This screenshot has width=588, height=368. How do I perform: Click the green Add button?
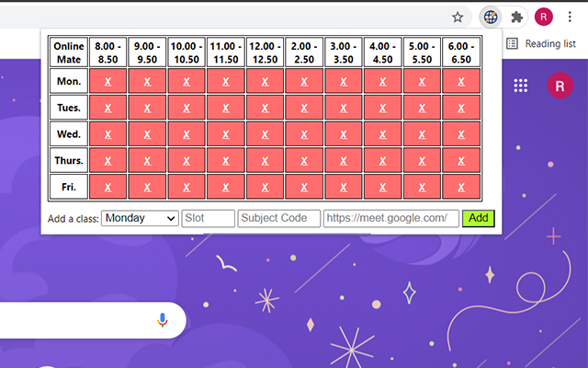[x=479, y=218]
